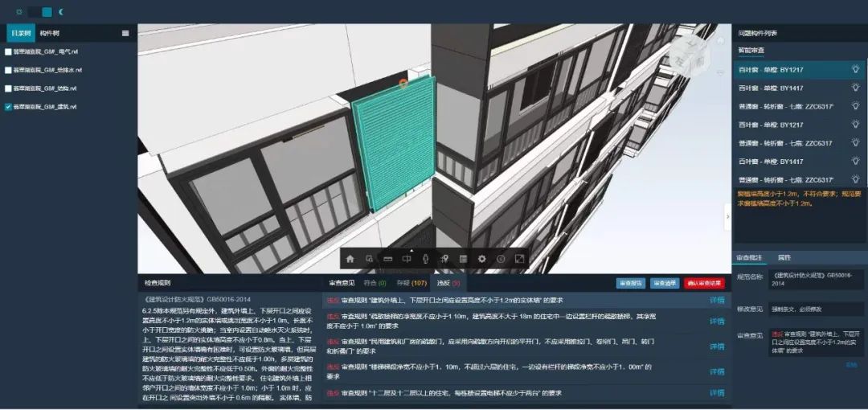Click the home view icon in viewer toolbar
868x410 pixels.
pos(350,259)
